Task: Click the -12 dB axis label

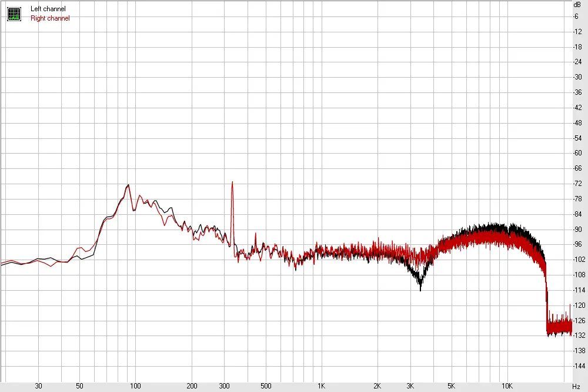Action: [x=577, y=32]
